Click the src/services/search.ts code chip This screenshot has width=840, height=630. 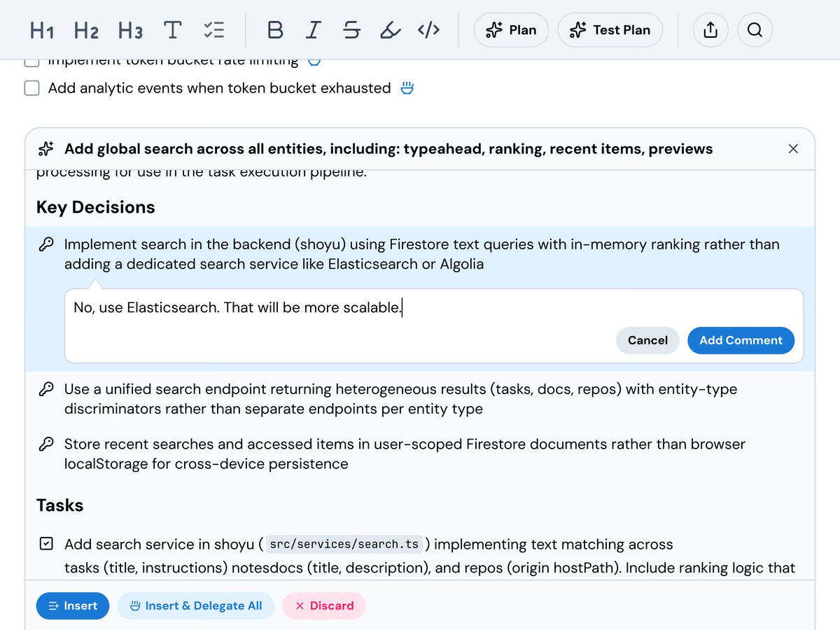(344, 544)
